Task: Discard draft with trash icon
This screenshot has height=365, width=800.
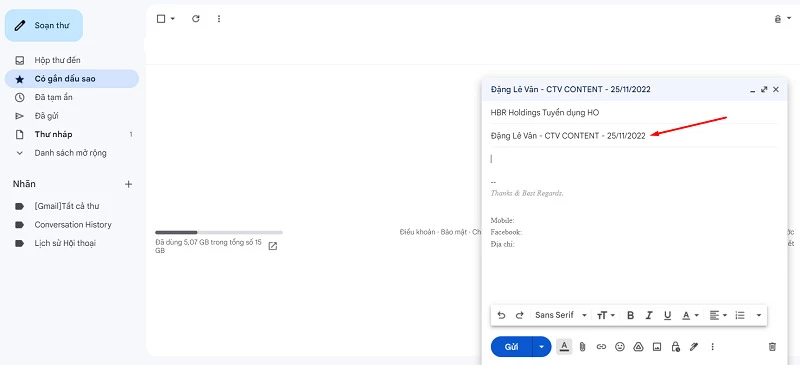Action: click(x=772, y=347)
